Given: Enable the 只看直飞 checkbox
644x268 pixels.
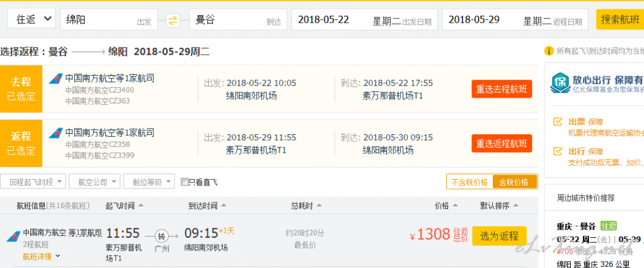Looking at the screenshot, I should click(185, 182).
